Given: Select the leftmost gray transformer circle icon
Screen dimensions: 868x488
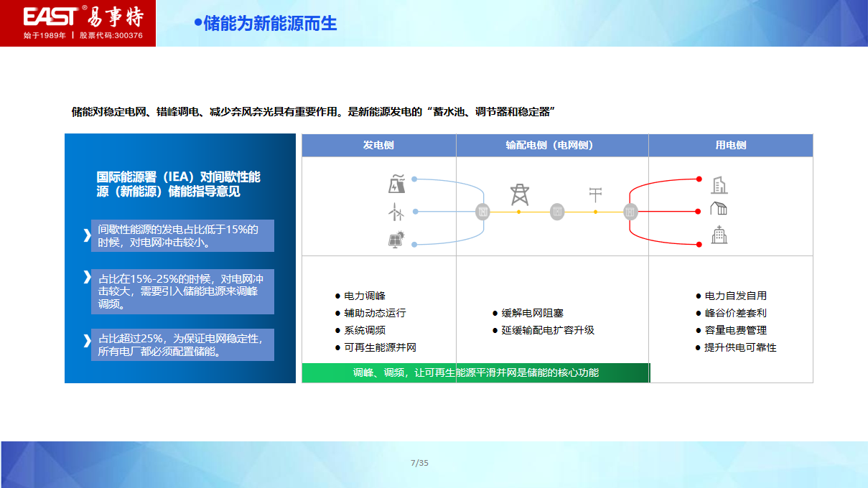Looking at the screenshot, I should 481,211.
